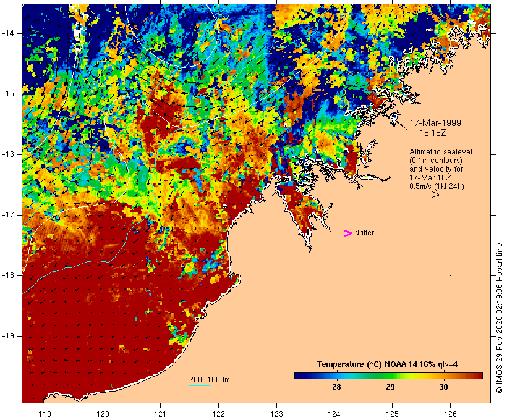Click the longitude axis label '121'
507x420 pixels.
[160, 414]
